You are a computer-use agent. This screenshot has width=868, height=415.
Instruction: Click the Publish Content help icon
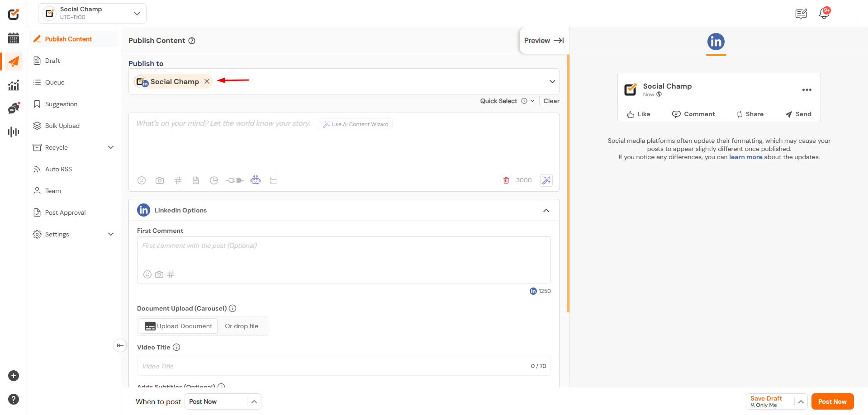coord(192,41)
